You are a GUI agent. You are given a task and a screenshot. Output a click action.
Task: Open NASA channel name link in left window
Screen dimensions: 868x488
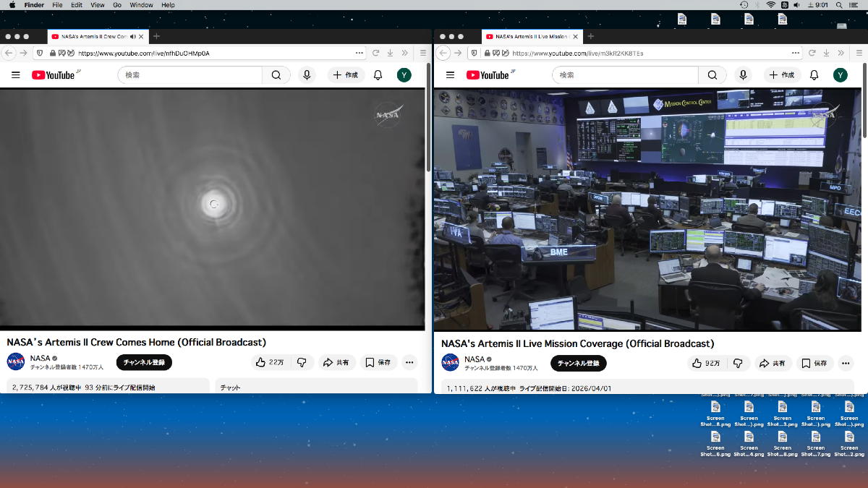point(40,358)
